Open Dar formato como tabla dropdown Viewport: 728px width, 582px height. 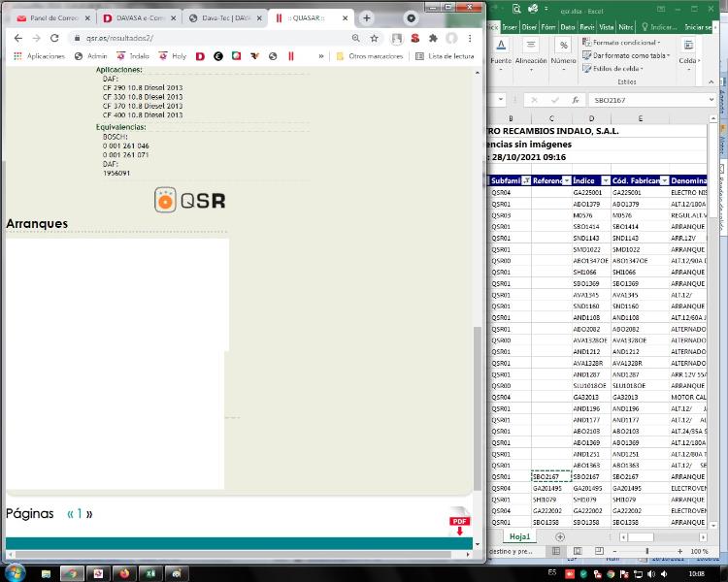pos(626,55)
